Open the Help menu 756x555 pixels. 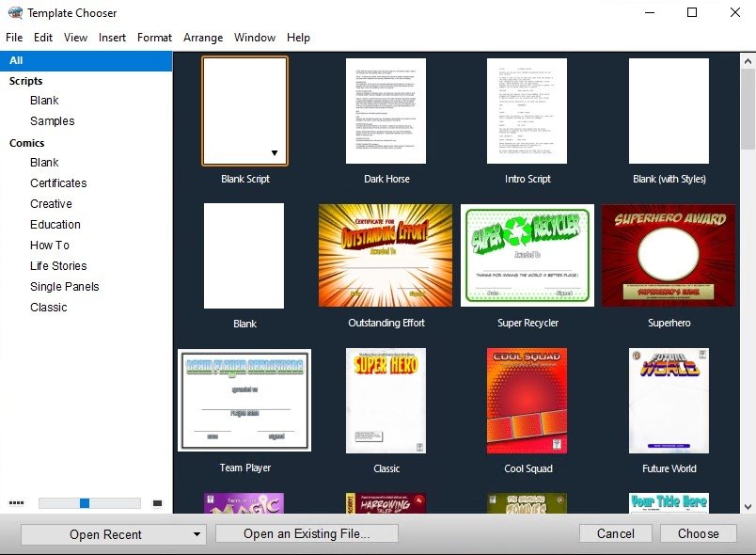(298, 38)
